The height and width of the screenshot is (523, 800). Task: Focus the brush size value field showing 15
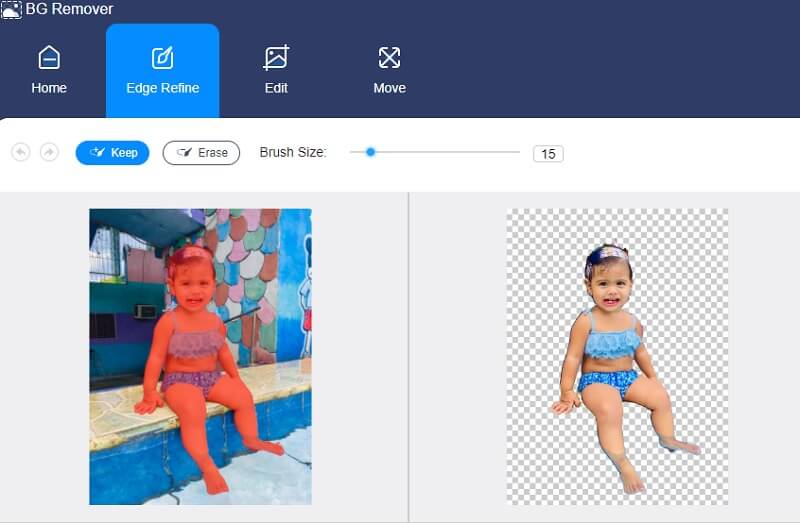coord(548,154)
